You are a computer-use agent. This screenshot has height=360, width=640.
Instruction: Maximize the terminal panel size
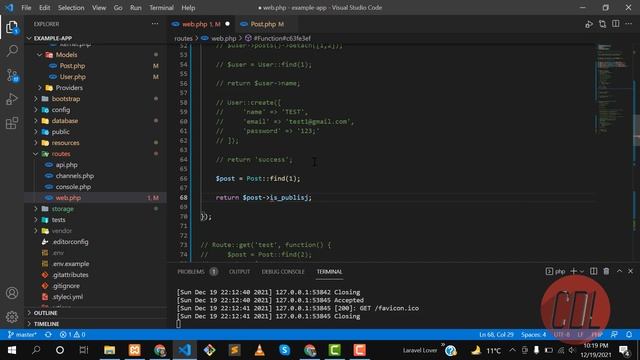coord(619,271)
